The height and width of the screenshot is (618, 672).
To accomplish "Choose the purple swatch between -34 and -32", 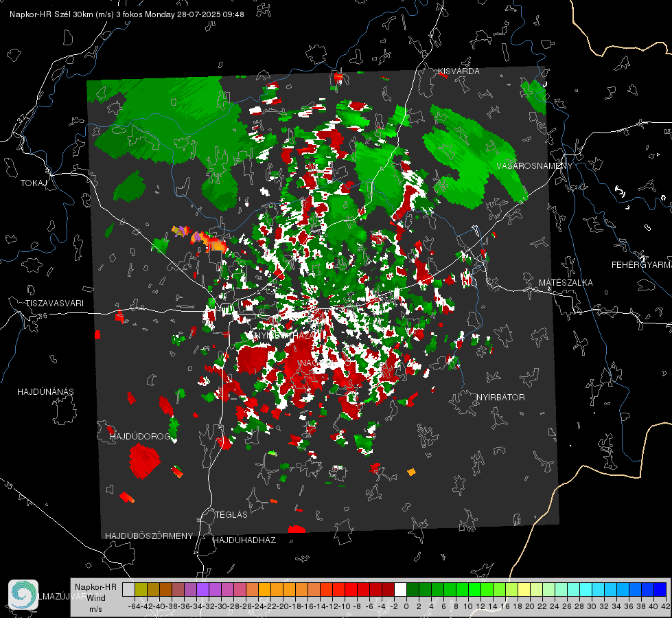I will [x=202, y=589].
